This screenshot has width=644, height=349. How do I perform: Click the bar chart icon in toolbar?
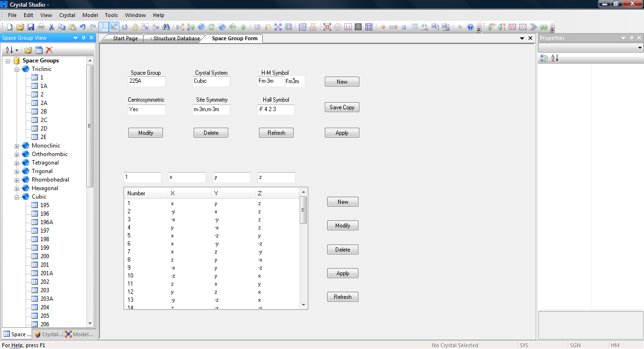[348, 27]
